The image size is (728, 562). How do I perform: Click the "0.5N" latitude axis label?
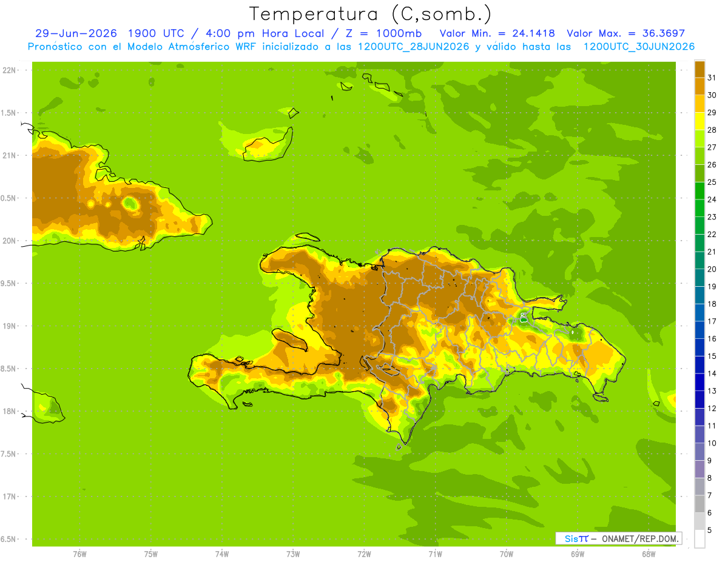tap(10, 198)
